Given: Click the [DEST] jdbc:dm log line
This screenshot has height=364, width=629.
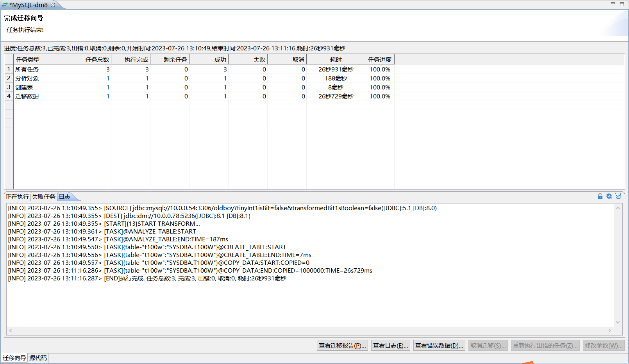Looking at the screenshot, I should tap(129, 216).
